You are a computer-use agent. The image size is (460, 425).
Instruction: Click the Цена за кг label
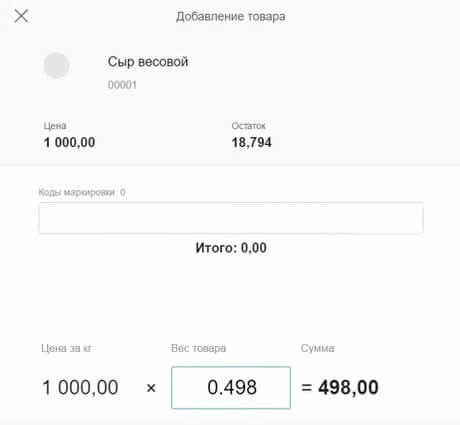66,348
